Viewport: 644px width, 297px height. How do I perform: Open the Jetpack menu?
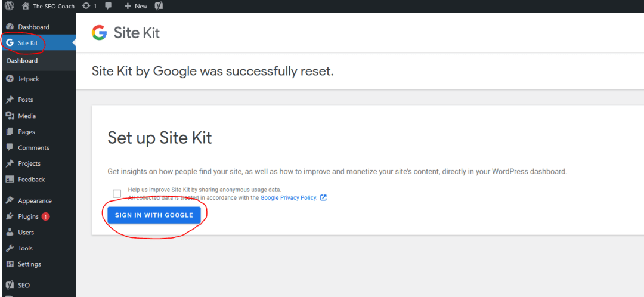[x=29, y=79]
